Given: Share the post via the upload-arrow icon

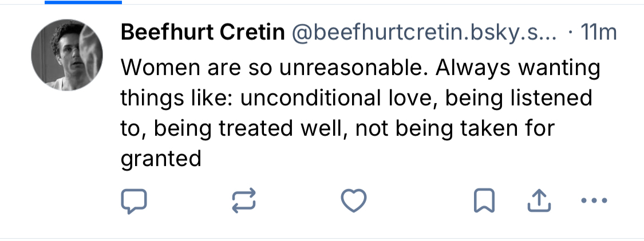Looking at the screenshot, I should pos(539,200).
